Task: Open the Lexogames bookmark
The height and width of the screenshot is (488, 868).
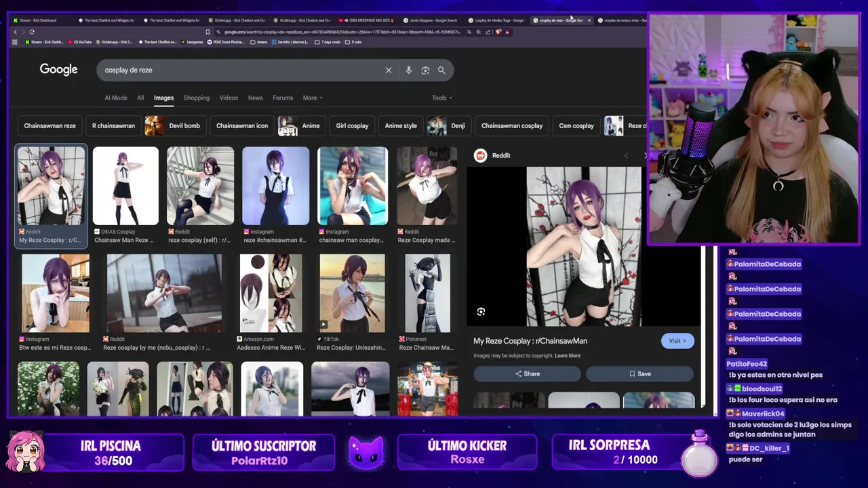Action: click(x=192, y=42)
